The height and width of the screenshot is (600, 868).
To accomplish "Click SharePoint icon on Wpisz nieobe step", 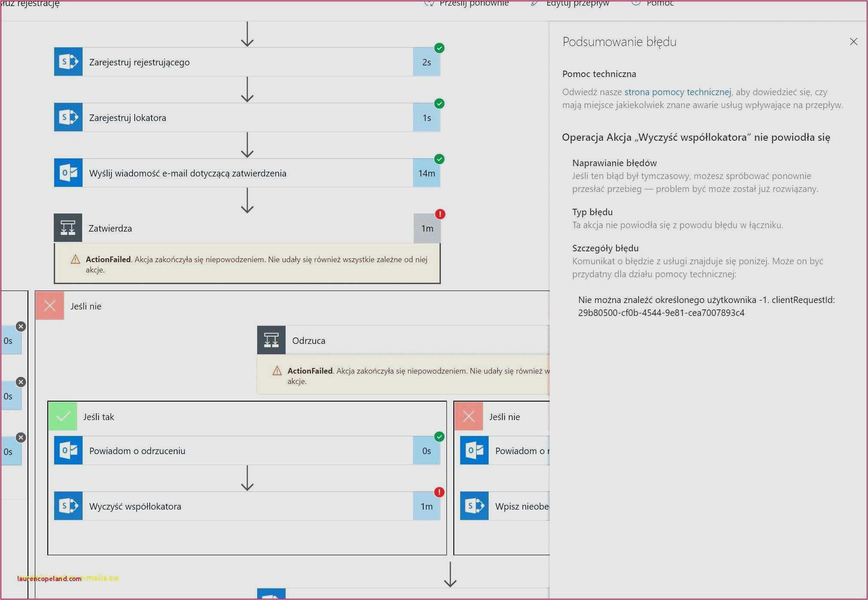I will 474,506.
